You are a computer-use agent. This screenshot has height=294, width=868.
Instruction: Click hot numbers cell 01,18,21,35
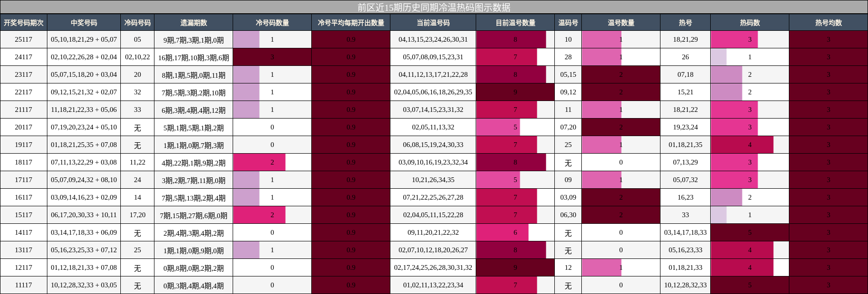pyautogui.click(x=685, y=145)
